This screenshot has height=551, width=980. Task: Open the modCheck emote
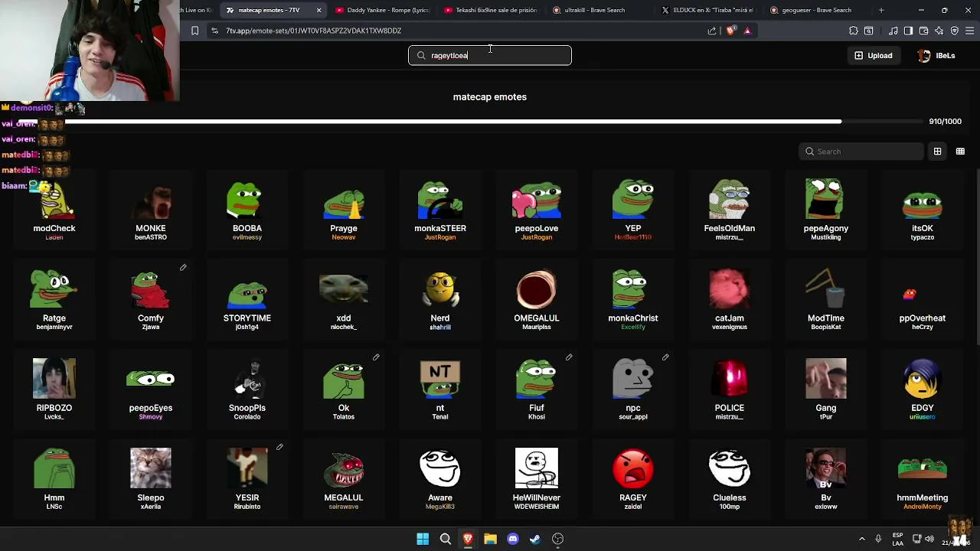pos(54,210)
